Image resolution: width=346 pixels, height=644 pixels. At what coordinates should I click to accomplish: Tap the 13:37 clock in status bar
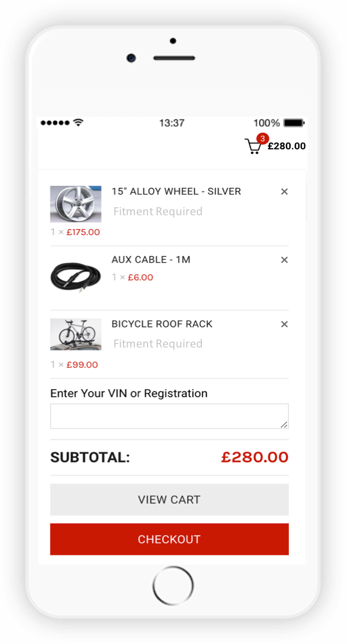(172, 123)
